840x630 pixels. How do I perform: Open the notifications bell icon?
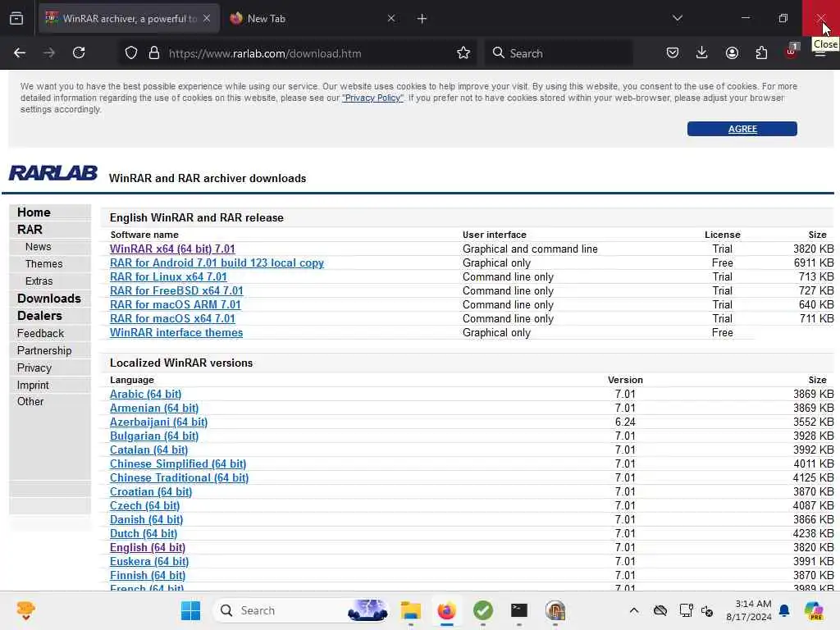point(784,610)
